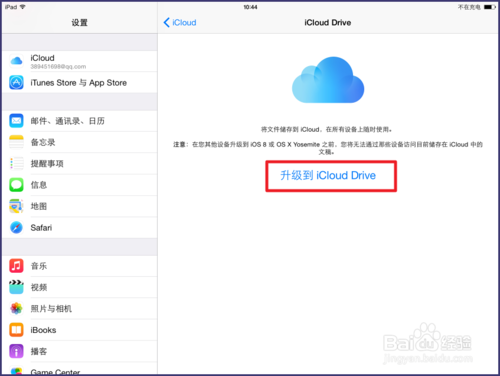Image resolution: width=500 pixels, height=376 pixels.
Task: Open 备忘录 settings row
Action: pos(80,142)
